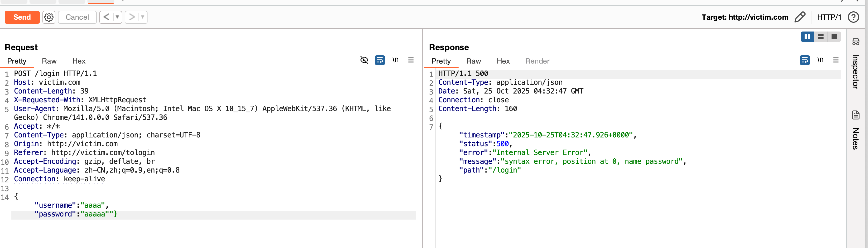868x248 pixels.
Task: Expand the back history dropdown arrow
Action: [117, 17]
